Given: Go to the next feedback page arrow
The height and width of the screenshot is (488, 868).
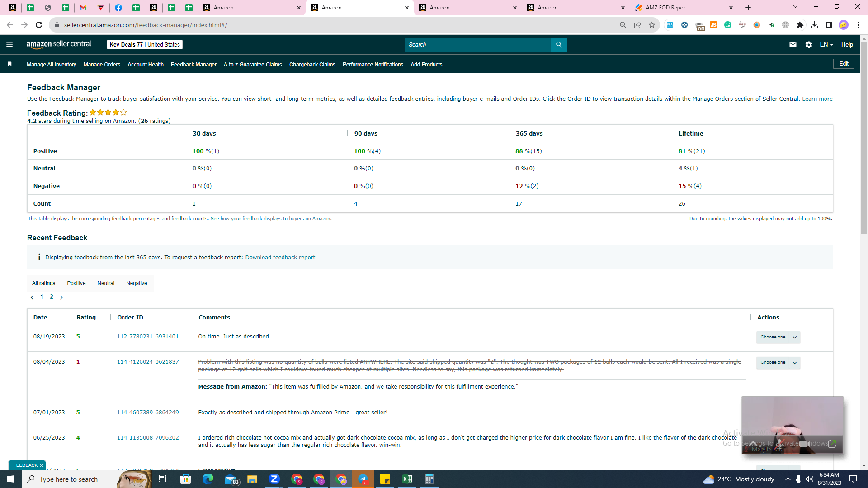Looking at the screenshot, I should pos(61,297).
